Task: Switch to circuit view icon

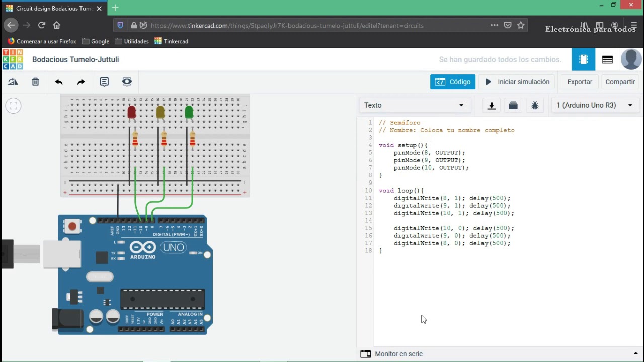Action: [x=583, y=59]
